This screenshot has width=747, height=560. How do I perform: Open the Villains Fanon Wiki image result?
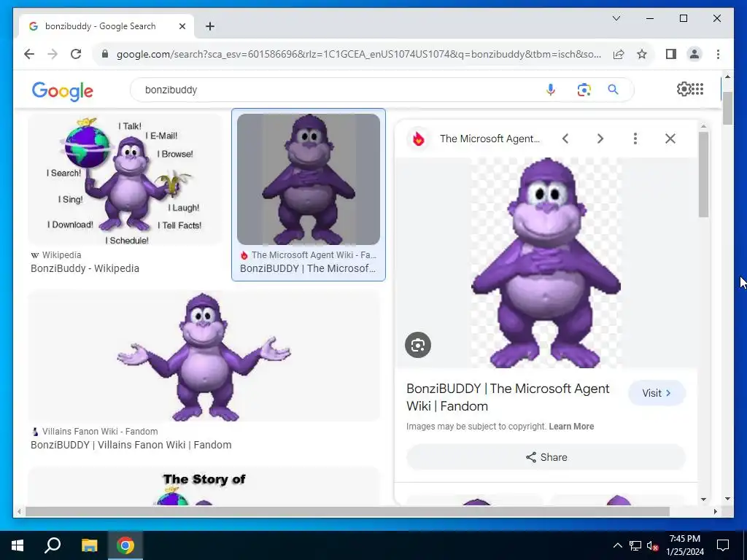coord(204,355)
